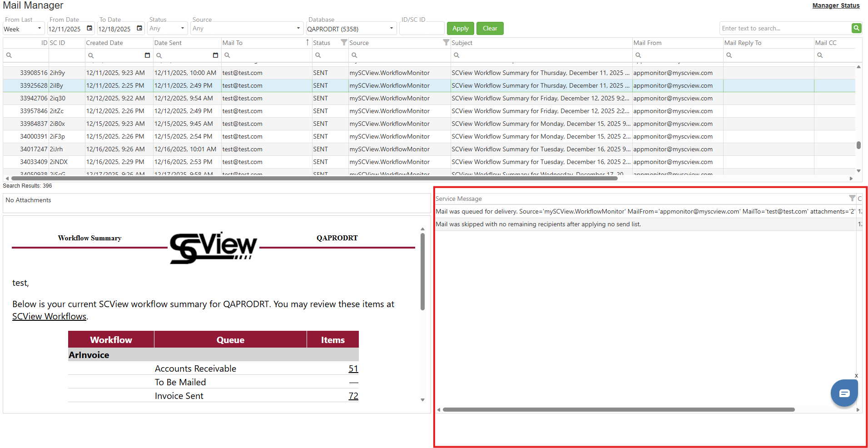868x448 pixels.
Task: Open Status column filter funnel
Action: (x=344, y=42)
